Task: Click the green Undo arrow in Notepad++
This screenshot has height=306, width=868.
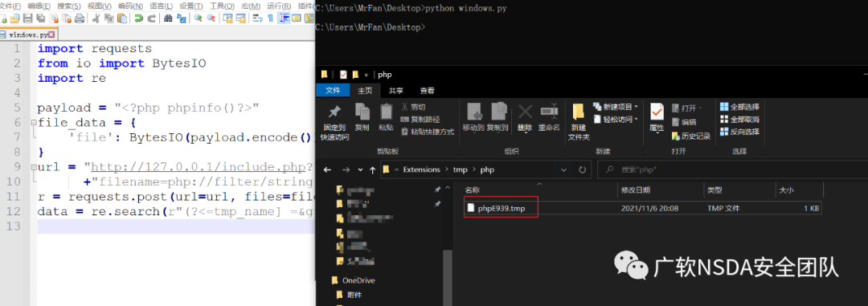Action: coord(138,18)
